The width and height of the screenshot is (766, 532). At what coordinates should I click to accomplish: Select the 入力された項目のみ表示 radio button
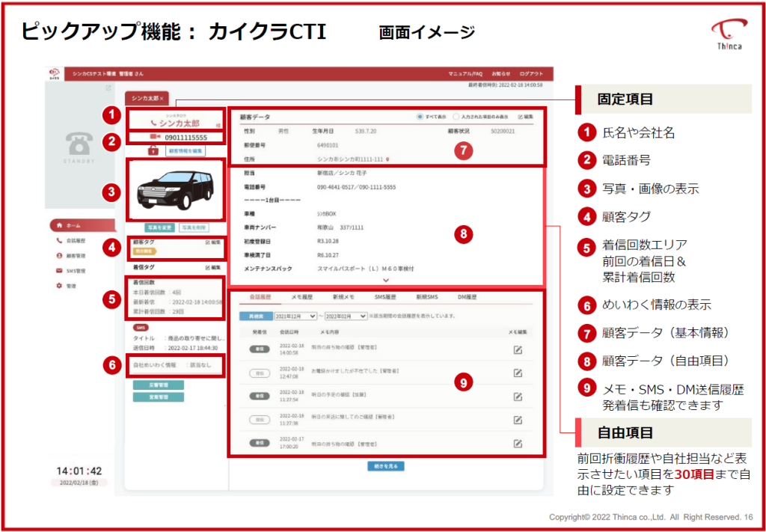[456, 117]
